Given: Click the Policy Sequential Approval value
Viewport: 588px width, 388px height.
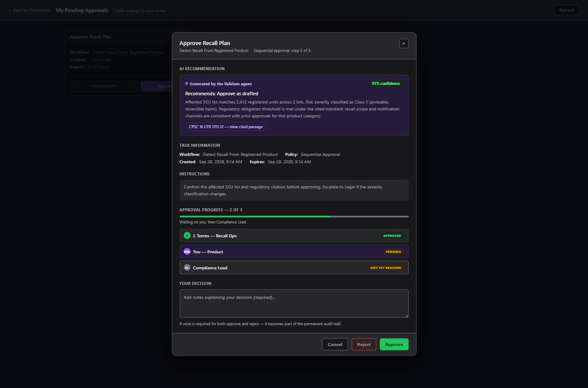Looking at the screenshot, I should pyautogui.click(x=320, y=155).
